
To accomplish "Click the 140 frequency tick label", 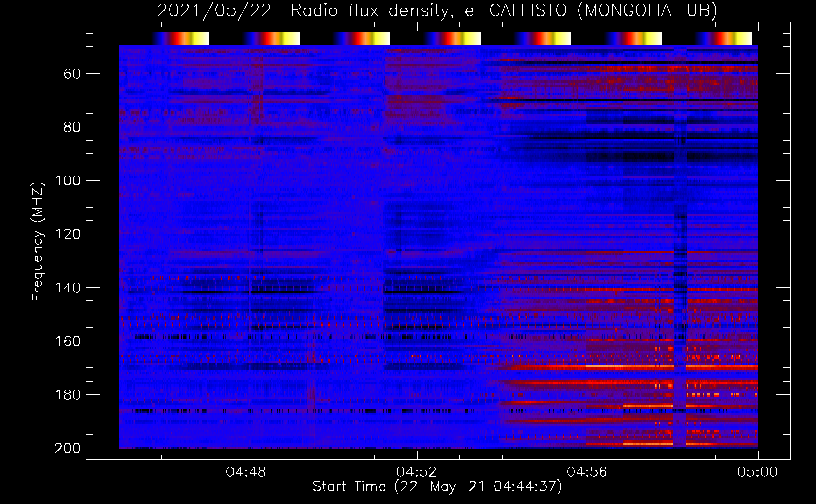I will pos(68,288).
